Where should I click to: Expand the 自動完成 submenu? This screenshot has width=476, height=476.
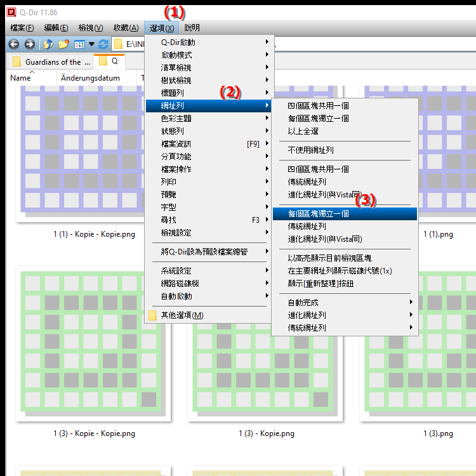click(x=345, y=303)
